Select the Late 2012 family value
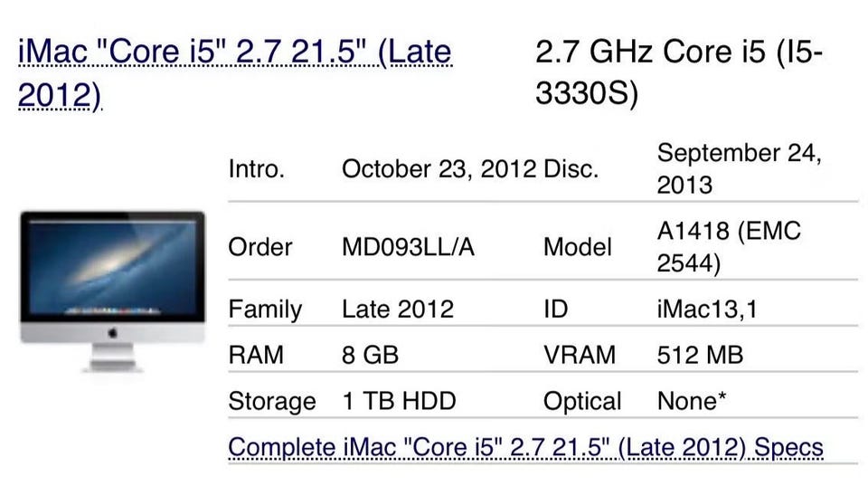Viewport: 868px width, 486px height. click(x=397, y=309)
